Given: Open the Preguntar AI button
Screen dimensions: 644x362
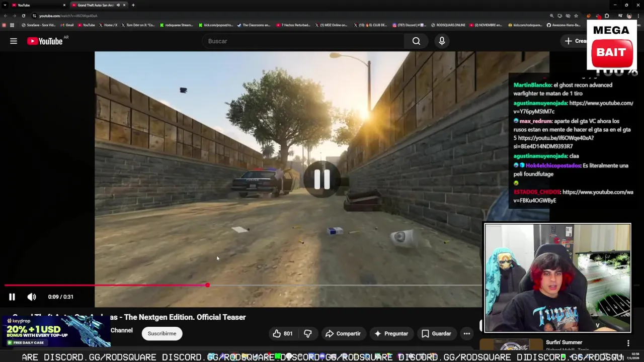Looking at the screenshot, I should [x=391, y=333].
